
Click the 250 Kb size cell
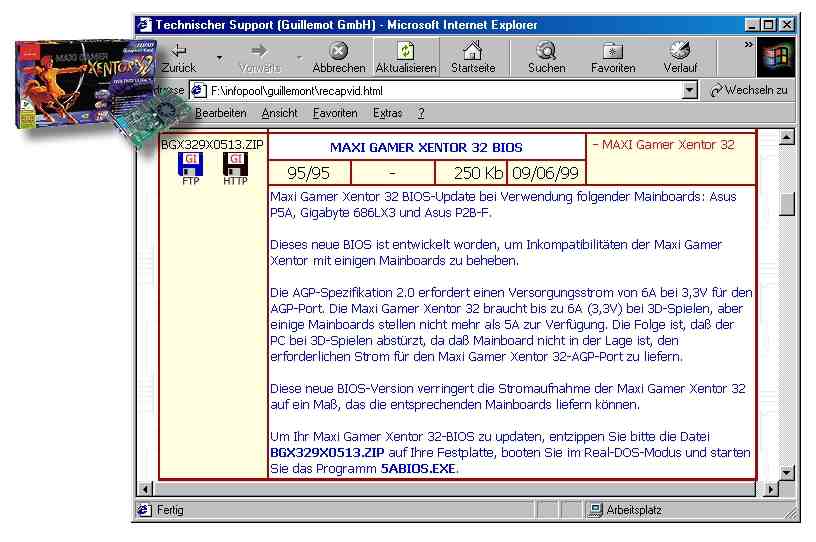(470, 173)
